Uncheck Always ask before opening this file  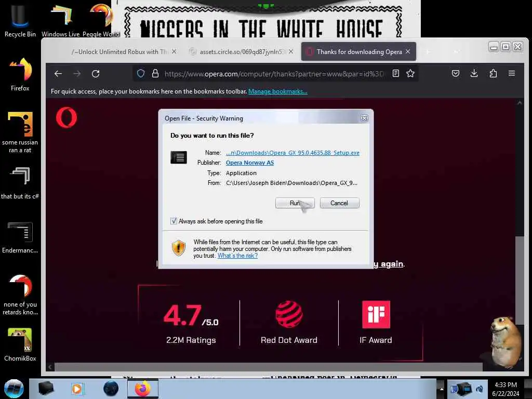coord(174,221)
